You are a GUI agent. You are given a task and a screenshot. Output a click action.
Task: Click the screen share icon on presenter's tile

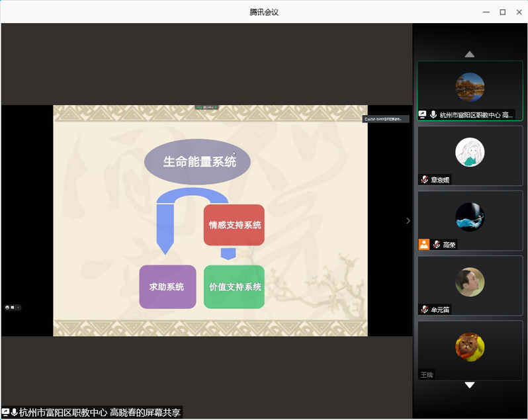[x=423, y=114]
